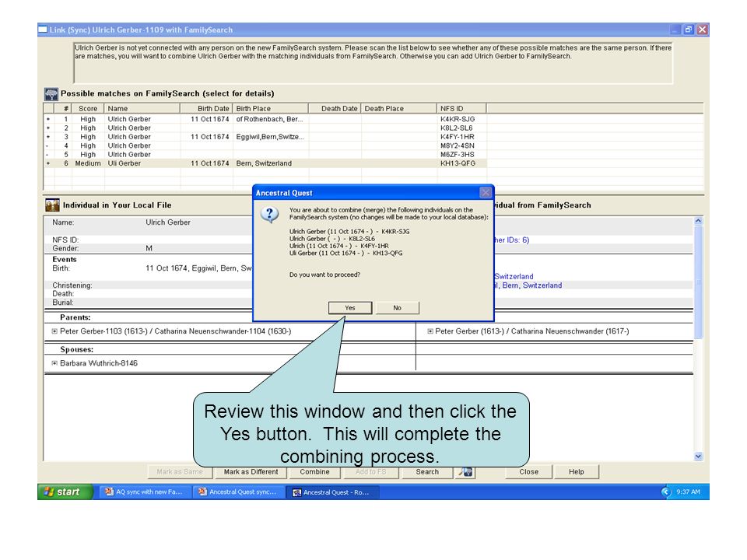
Task: Expand spouse Barbara Wuthrich-8146
Action: (54, 363)
